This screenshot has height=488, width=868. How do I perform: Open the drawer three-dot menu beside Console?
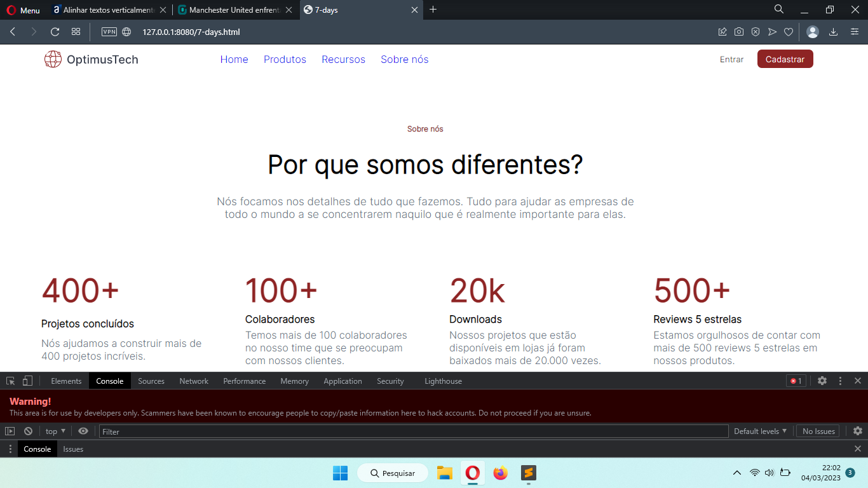click(x=10, y=449)
